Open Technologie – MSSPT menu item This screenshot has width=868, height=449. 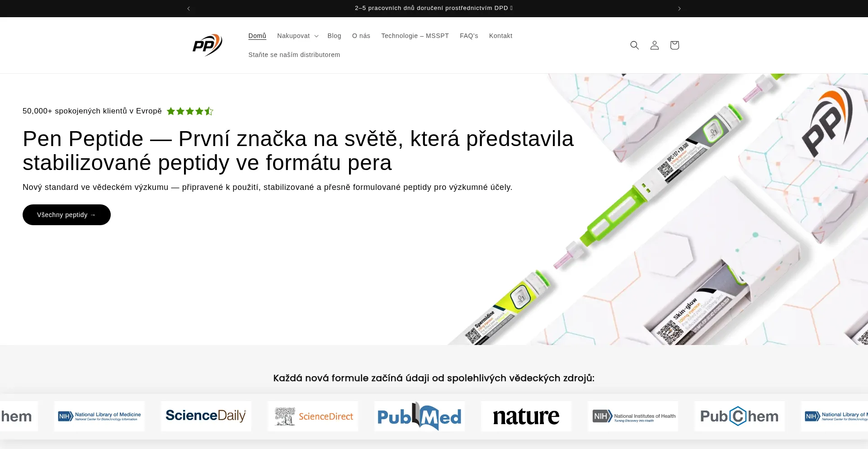click(415, 36)
